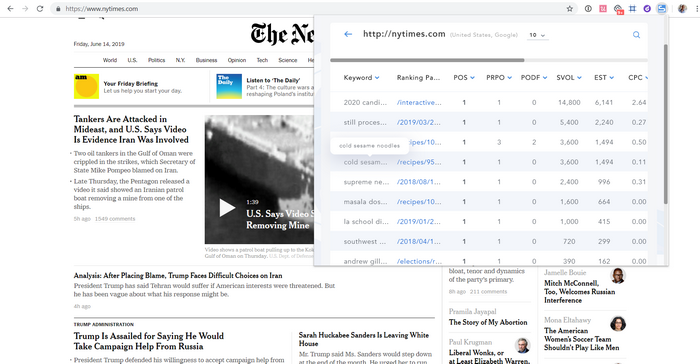Open the Chrome profile avatar
700x364 pixels.
click(682, 8)
